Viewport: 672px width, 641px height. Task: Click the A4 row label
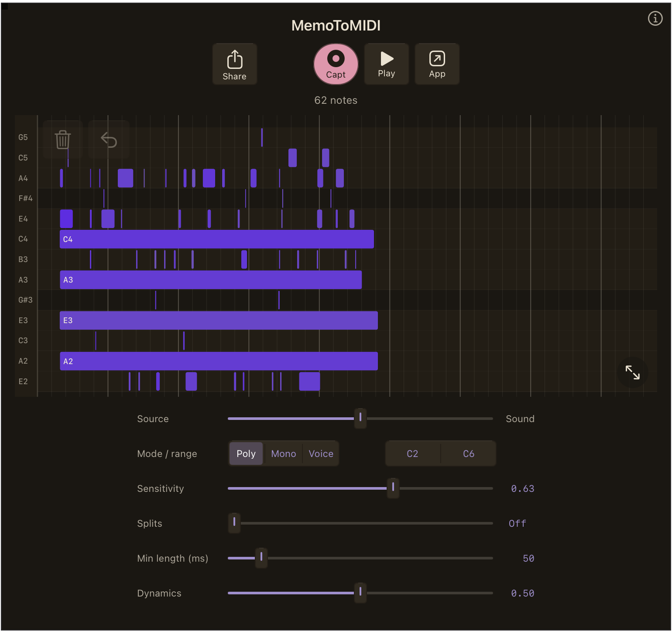pos(23,178)
